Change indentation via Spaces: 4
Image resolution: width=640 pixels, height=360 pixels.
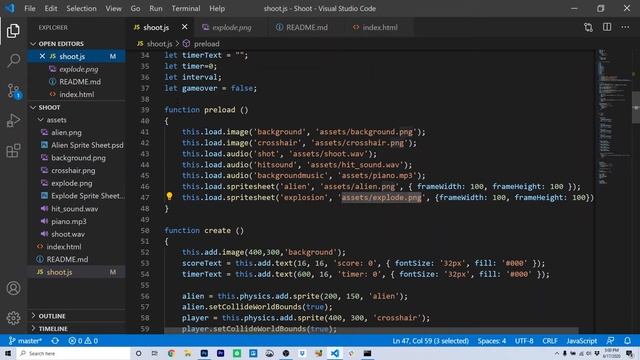(492, 340)
